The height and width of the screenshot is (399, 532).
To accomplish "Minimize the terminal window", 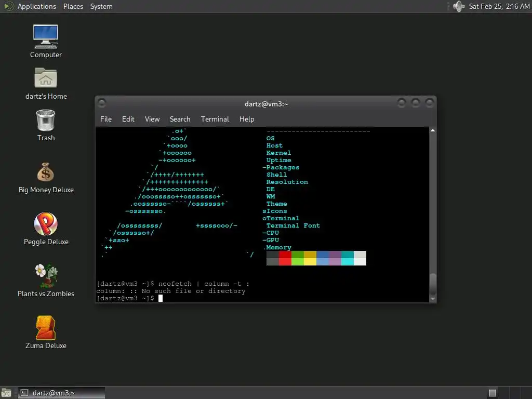I will 402,102.
